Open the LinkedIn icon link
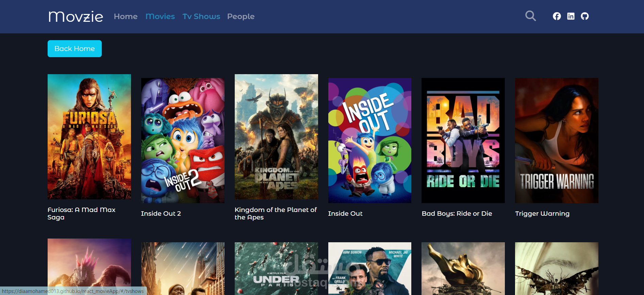Viewport: 644px width, 295px height. tap(571, 16)
